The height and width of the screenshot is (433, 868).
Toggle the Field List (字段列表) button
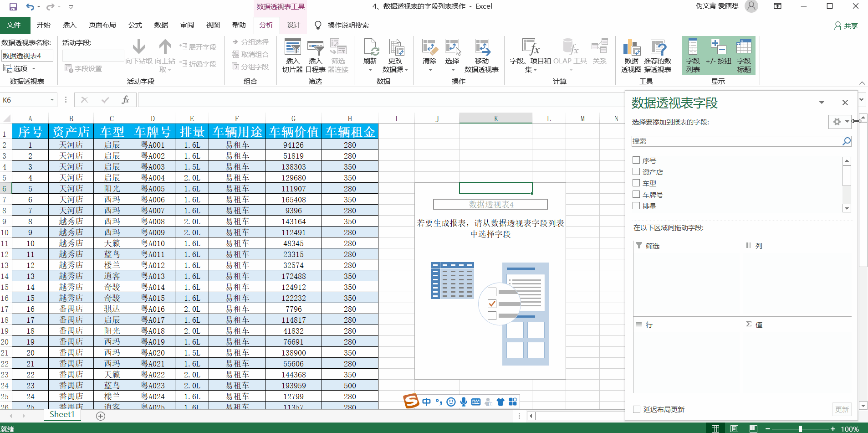click(x=693, y=56)
